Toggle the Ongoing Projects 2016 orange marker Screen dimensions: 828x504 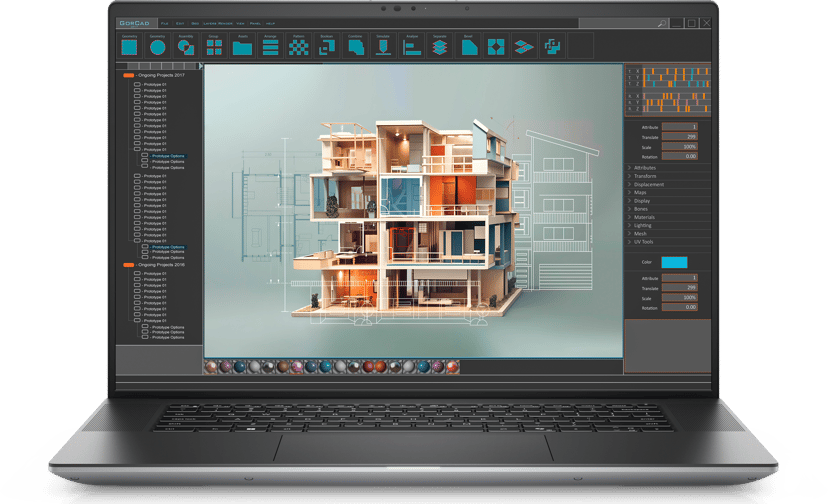[128, 265]
